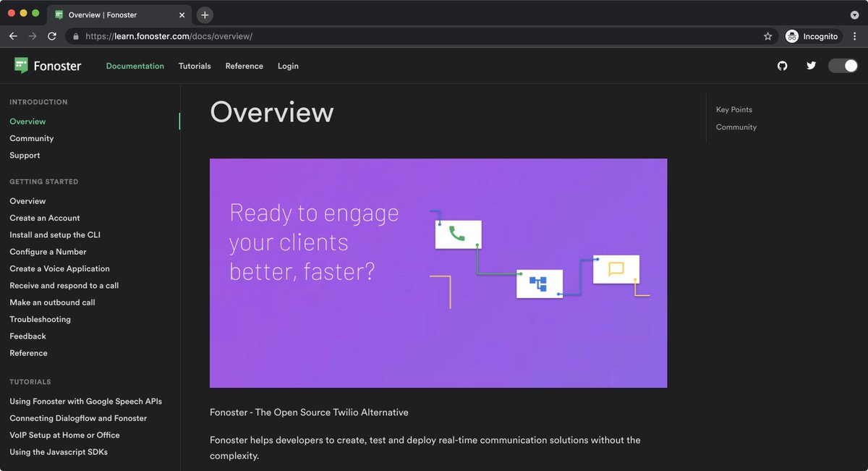Open Configure a Number page

click(48, 252)
